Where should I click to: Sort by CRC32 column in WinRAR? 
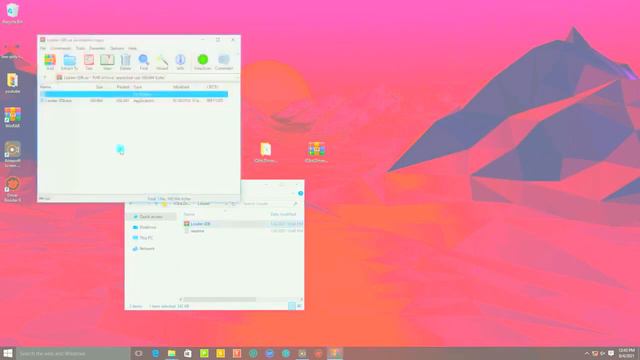pyautogui.click(x=212, y=87)
